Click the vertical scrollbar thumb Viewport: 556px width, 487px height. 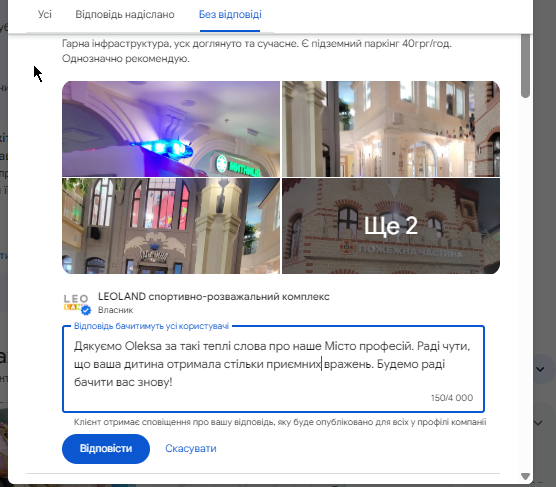[x=526, y=66]
